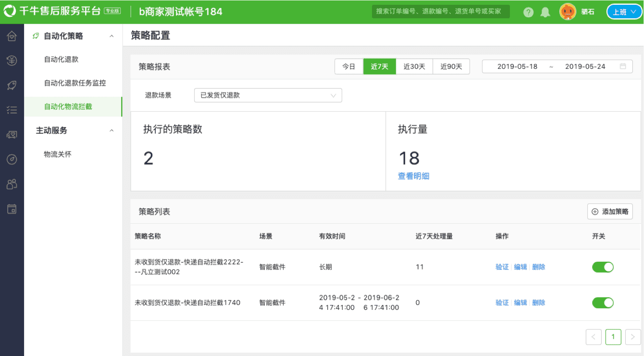Collapse the 自动化策略 menu section
The height and width of the screenshot is (356, 644).
pos(111,36)
